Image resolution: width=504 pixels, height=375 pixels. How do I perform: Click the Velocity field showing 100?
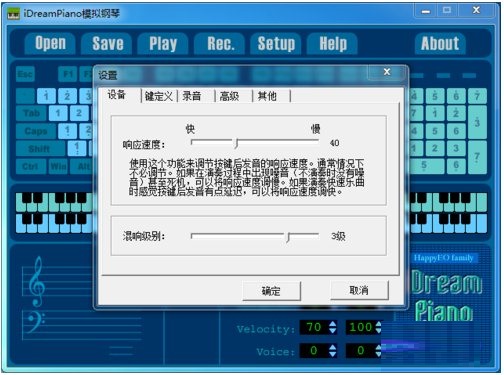tap(360, 327)
